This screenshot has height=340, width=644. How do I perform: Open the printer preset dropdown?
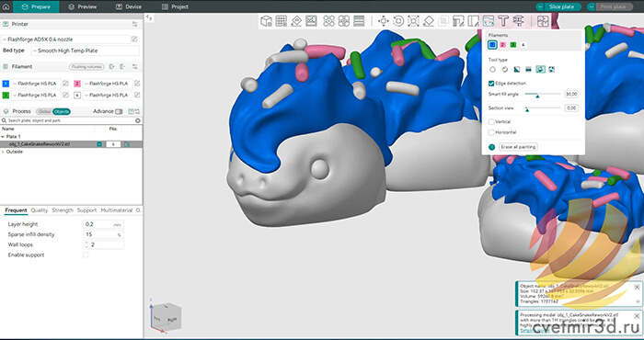point(66,40)
